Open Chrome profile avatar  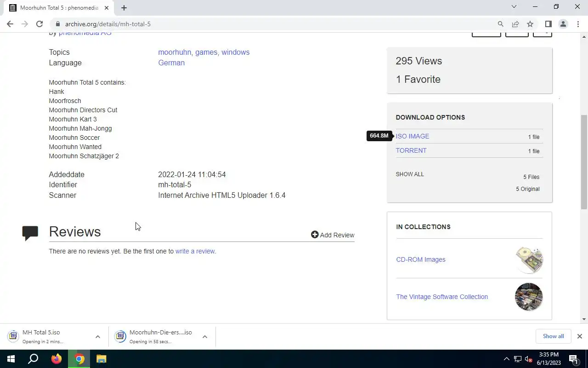[x=563, y=24]
